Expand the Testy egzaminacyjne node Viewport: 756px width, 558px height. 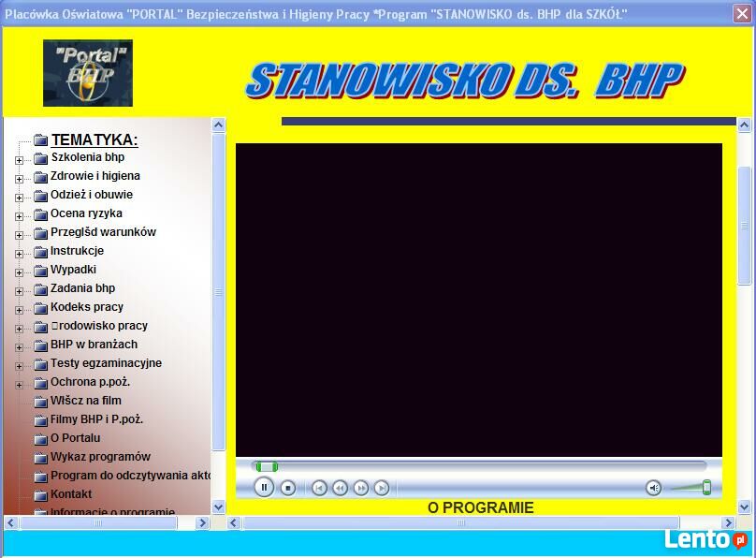[19, 366]
